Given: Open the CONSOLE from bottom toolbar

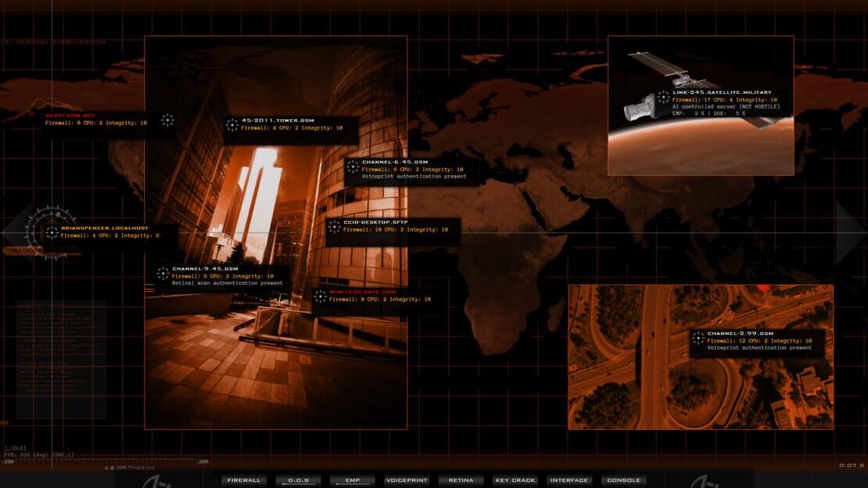Looking at the screenshot, I should [x=623, y=480].
